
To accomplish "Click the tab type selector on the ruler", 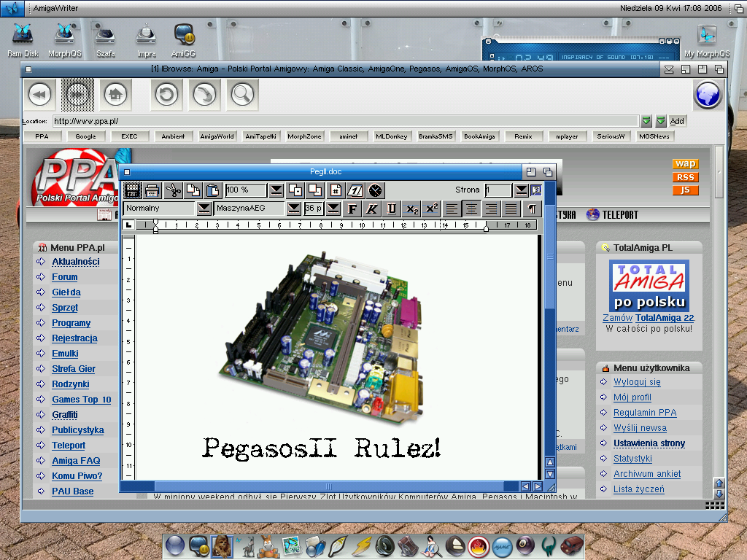I will 128,225.
